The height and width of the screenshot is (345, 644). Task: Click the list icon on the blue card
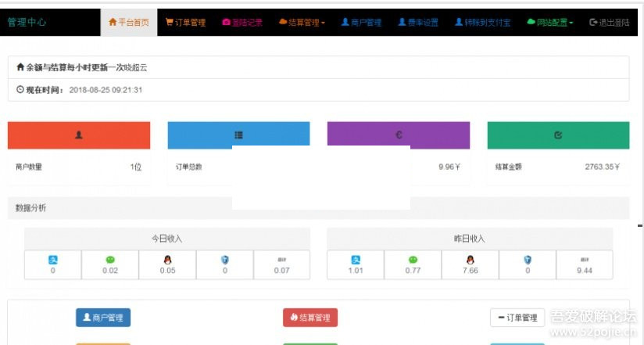[238, 135]
